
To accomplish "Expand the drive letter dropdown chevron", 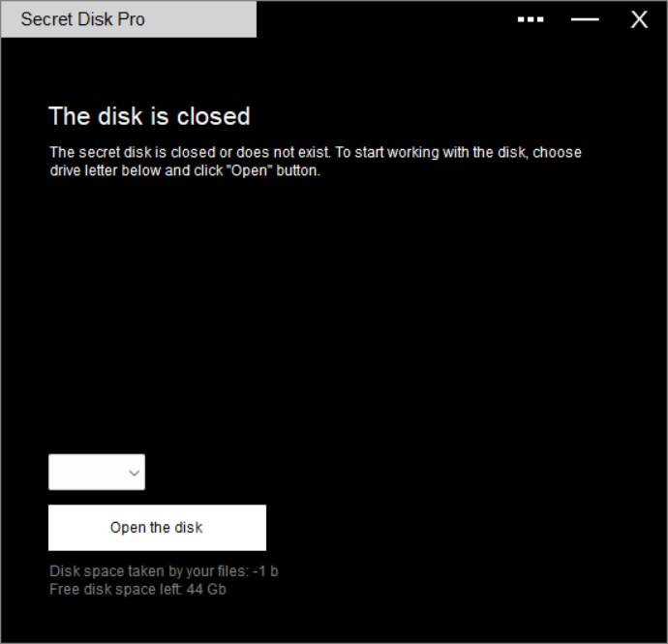I will tap(135, 473).
